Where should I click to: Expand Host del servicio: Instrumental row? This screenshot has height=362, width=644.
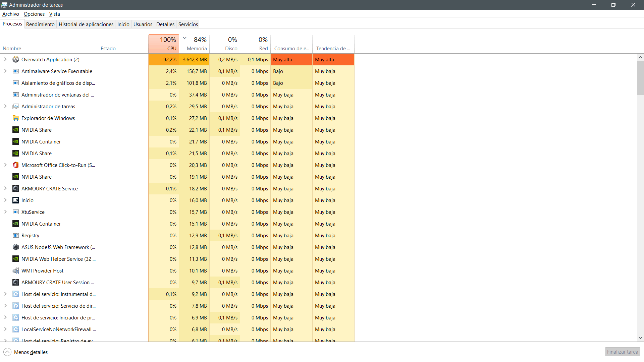point(5,294)
